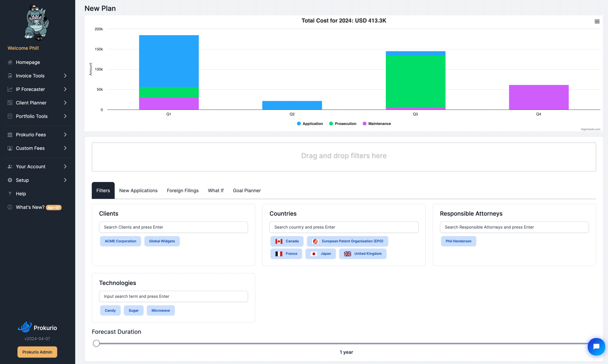Click the Forecast Duration slider handle

pos(96,343)
